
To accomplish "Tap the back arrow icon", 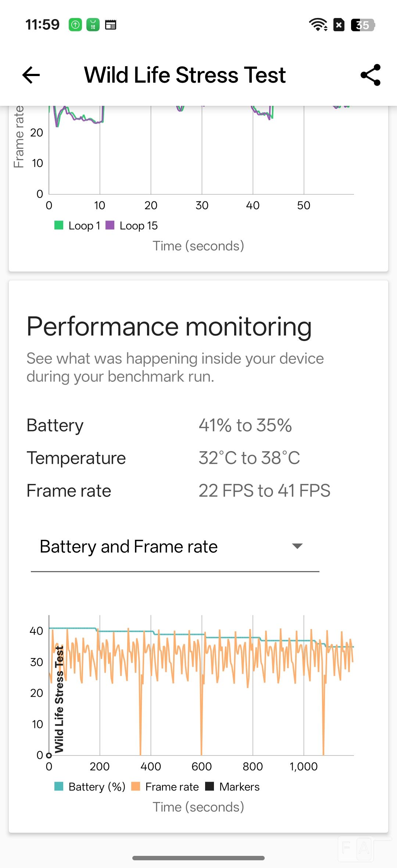I will pyautogui.click(x=31, y=75).
